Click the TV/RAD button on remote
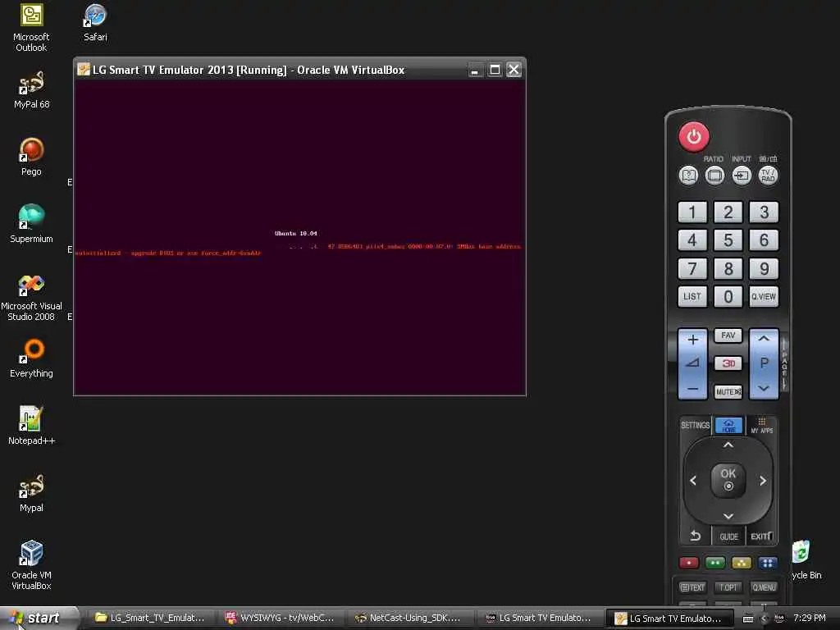 (x=768, y=176)
